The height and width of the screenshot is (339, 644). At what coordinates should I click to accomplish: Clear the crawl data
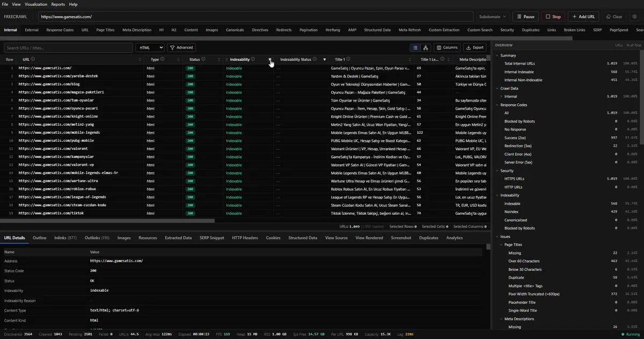[x=614, y=17]
